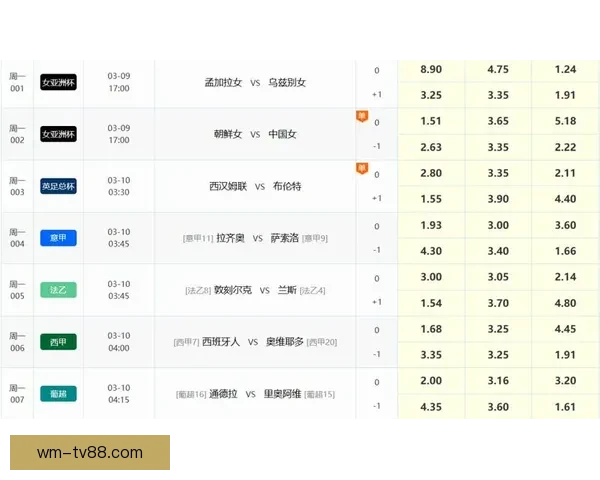Screen dimensions: 600x480
Task: Select handicap draw odds 3.90
Action: pyautogui.click(x=498, y=199)
